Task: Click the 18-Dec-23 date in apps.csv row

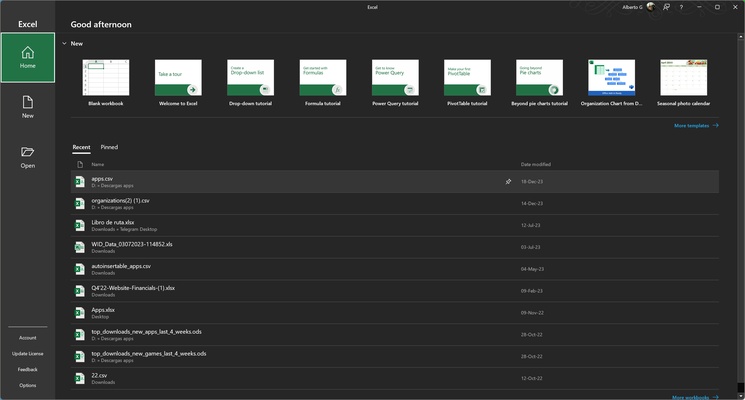Action: click(532, 181)
